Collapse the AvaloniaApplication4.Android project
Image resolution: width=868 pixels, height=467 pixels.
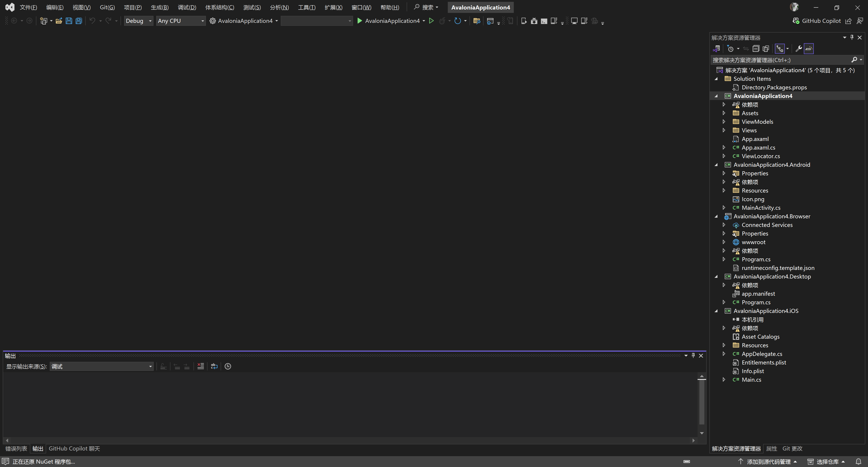[716, 165]
